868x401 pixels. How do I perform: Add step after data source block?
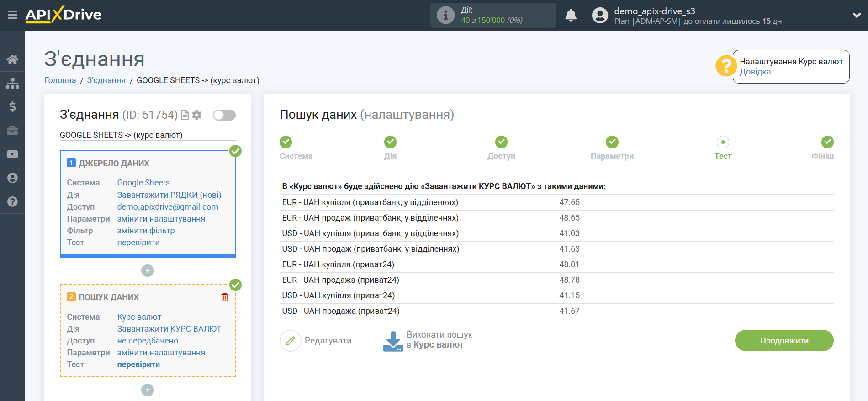(148, 271)
